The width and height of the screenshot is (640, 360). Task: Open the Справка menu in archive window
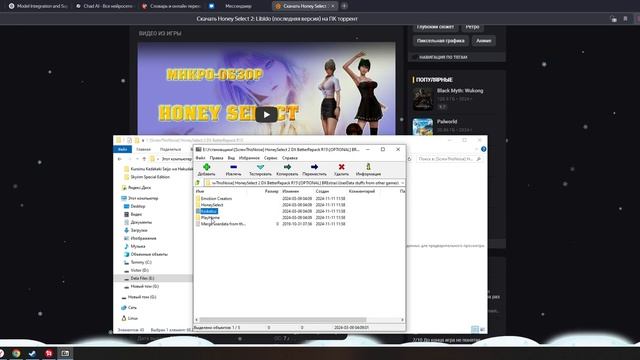[x=290, y=158]
